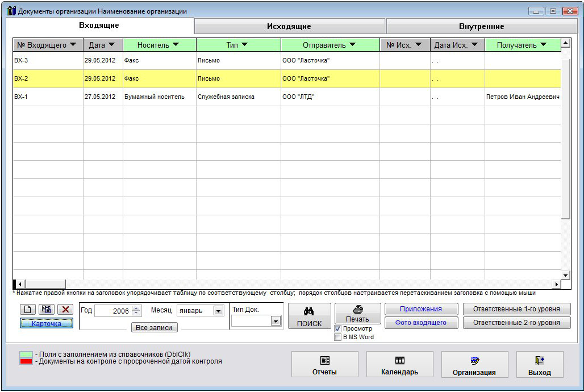Screen dimensions: 584x392
Task: Open the Отправитель column header dropdown
Action: (352, 45)
